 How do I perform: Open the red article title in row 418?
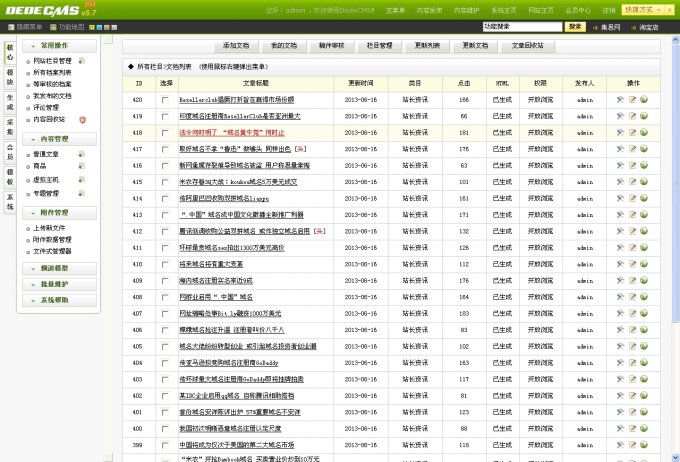click(x=232, y=133)
